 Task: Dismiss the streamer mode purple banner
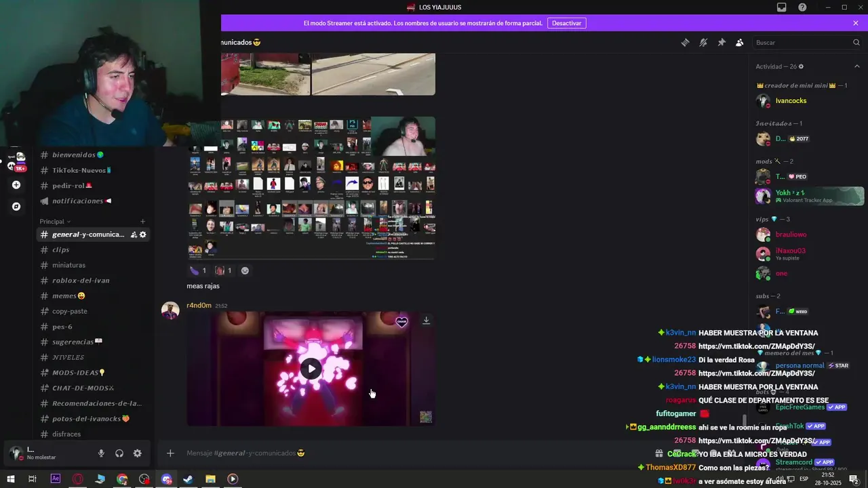856,23
